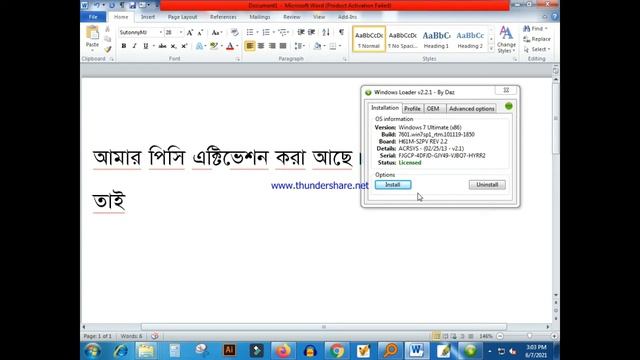The width and height of the screenshot is (640, 360).
Task: Select the Format Painter brush
Action: click(107, 49)
